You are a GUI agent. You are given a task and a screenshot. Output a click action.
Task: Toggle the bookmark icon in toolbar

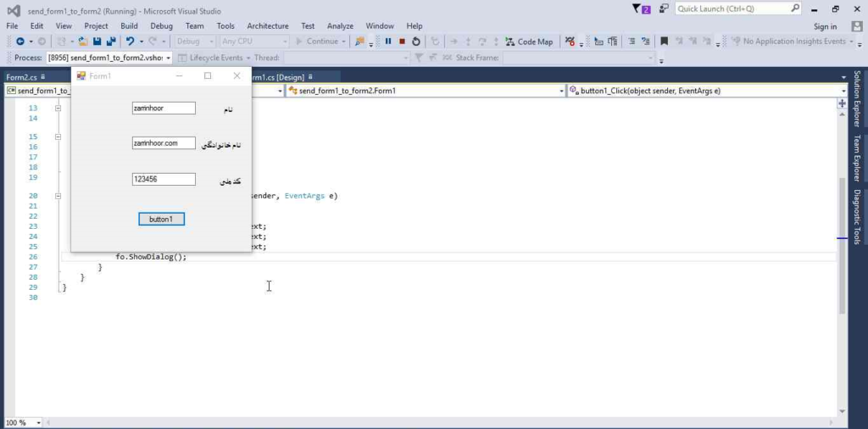tap(664, 42)
